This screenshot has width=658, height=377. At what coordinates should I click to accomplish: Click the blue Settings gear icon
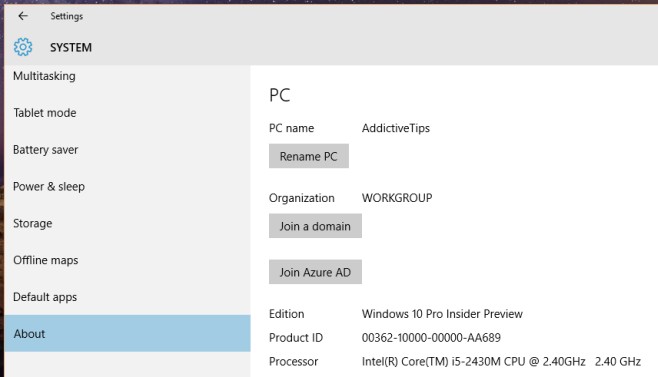pos(23,47)
